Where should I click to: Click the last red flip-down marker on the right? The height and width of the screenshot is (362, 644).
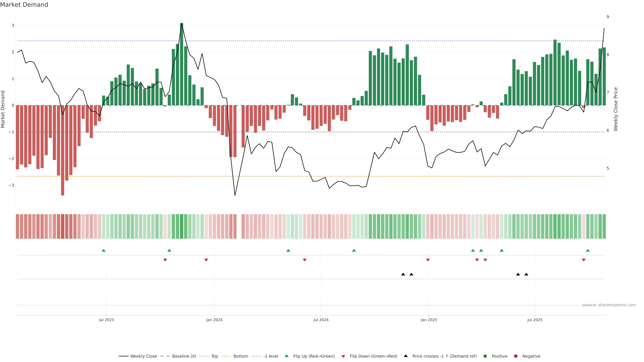(x=583, y=260)
